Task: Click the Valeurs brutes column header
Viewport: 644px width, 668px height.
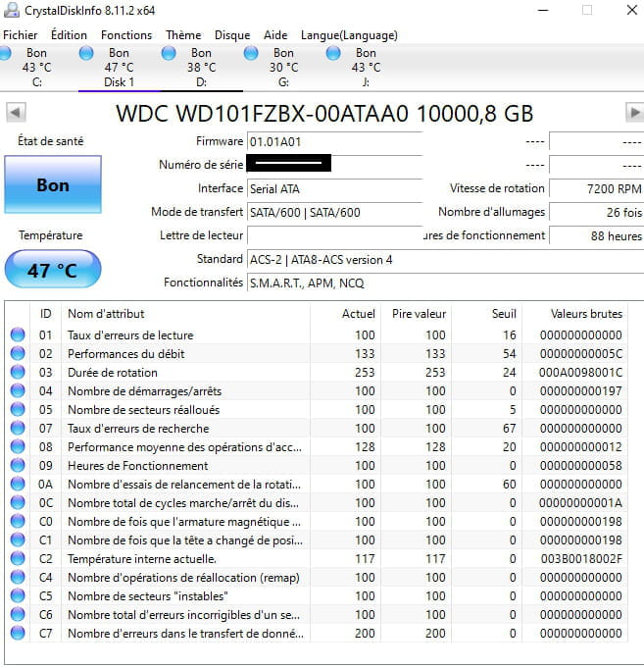Action: click(574, 314)
